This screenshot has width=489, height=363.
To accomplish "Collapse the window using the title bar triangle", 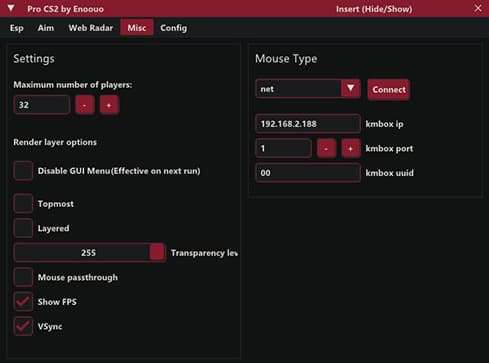I will pos(11,8).
